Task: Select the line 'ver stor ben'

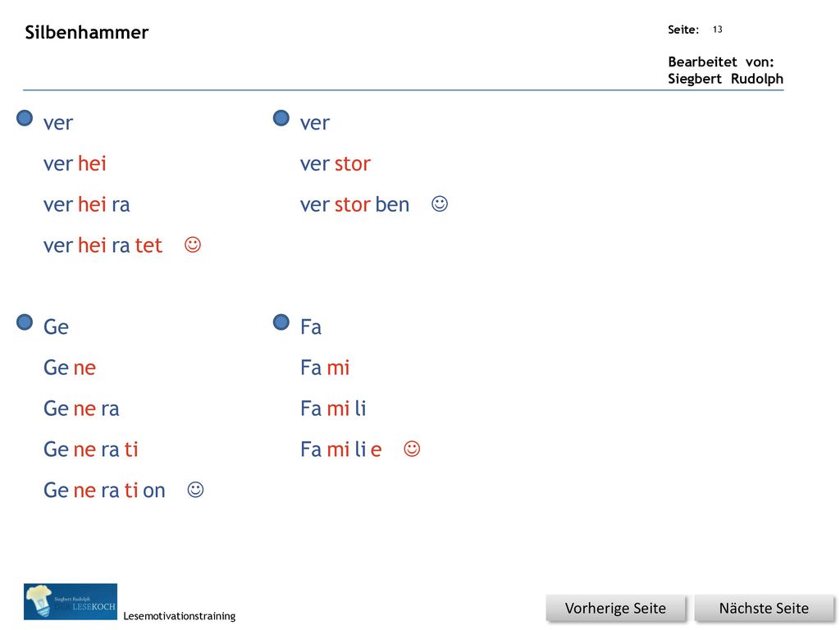Action: point(354,204)
